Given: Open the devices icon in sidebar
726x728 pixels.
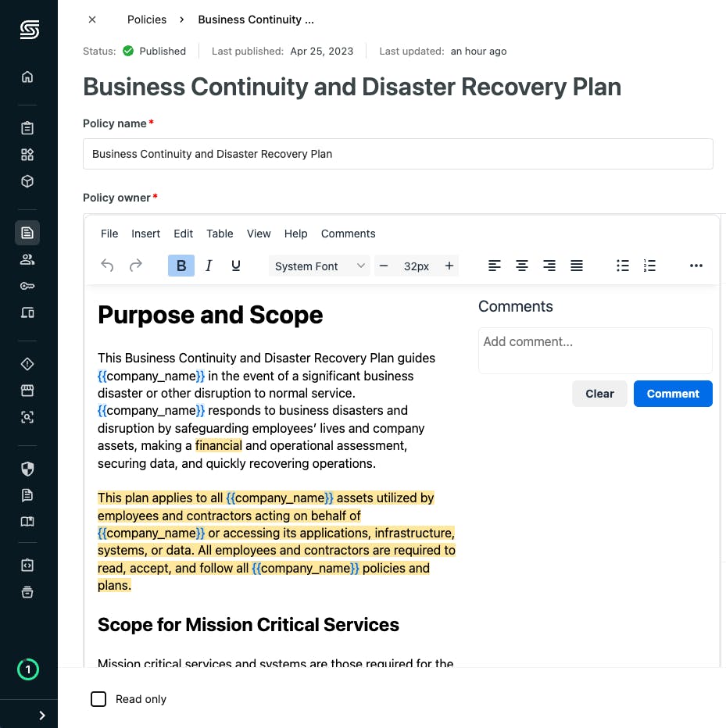Looking at the screenshot, I should pos(27,313).
